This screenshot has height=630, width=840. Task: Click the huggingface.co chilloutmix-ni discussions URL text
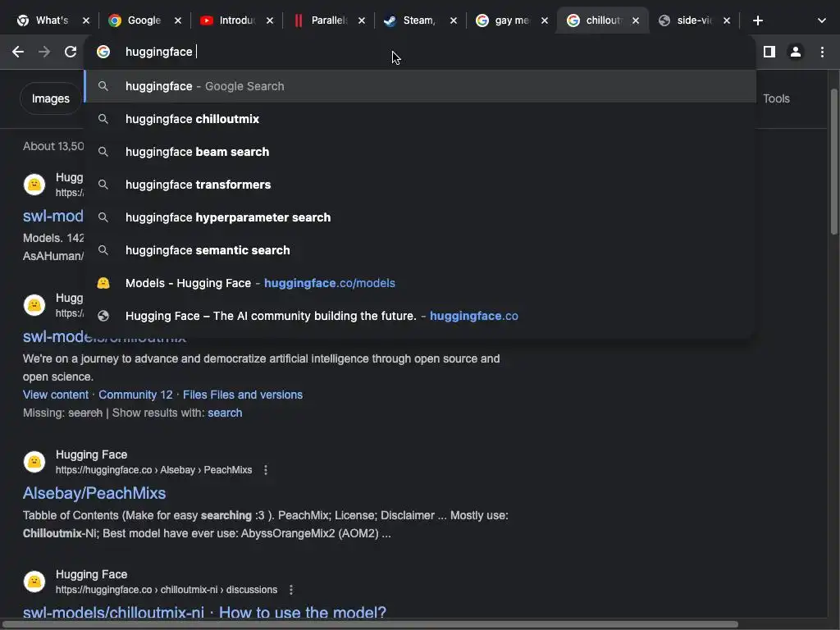click(x=167, y=590)
